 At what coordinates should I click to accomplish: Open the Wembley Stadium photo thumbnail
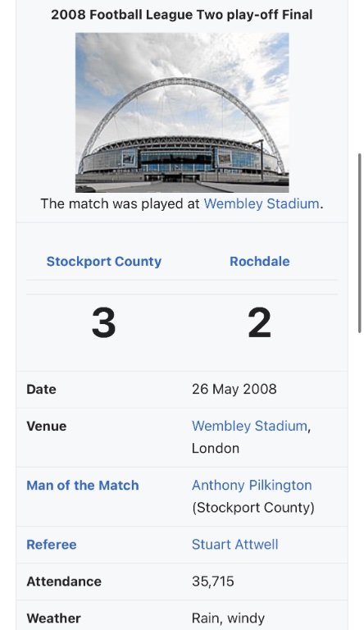point(182,112)
